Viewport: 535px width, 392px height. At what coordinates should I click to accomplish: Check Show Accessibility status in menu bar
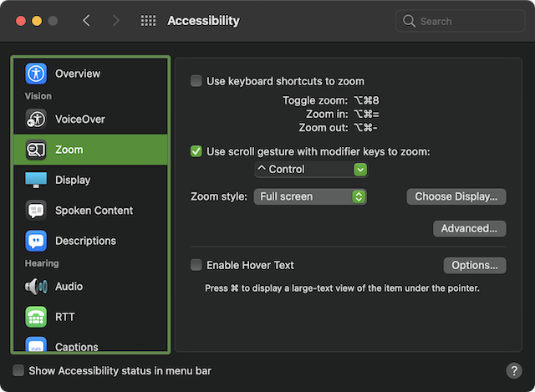click(18, 370)
